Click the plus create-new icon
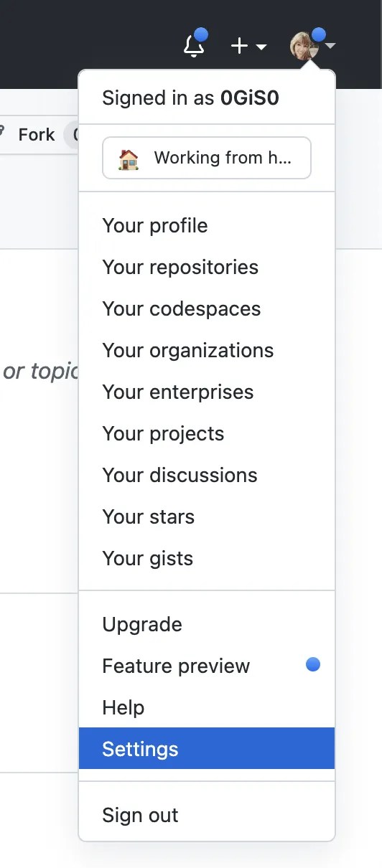This screenshot has height=868, width=382. (x=239, y=46)
